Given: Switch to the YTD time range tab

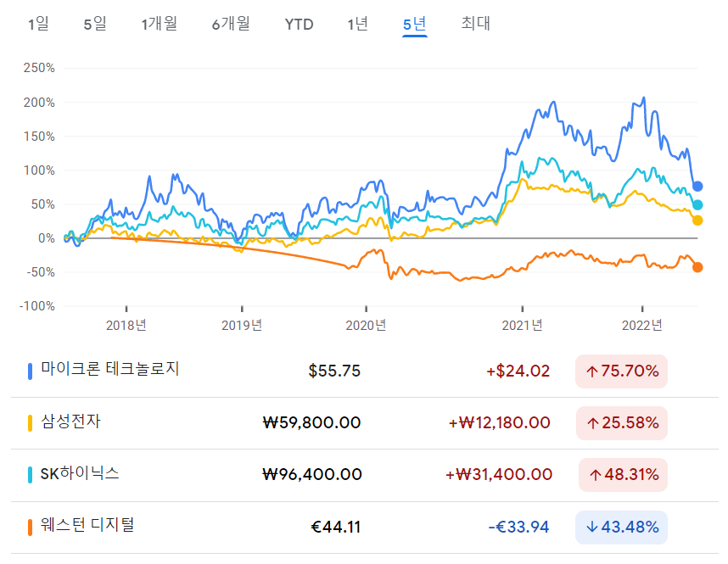Looking at the screenshot, I should coord(299,25).
